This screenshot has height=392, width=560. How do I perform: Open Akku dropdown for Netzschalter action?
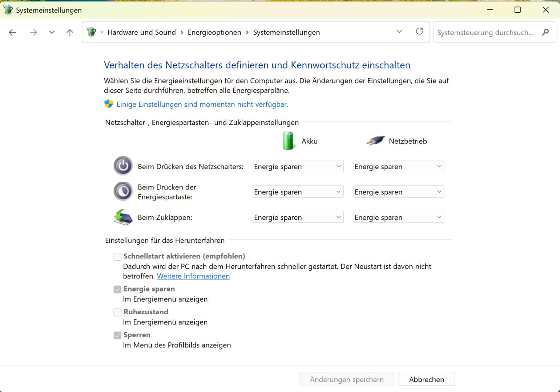point(298,166)
